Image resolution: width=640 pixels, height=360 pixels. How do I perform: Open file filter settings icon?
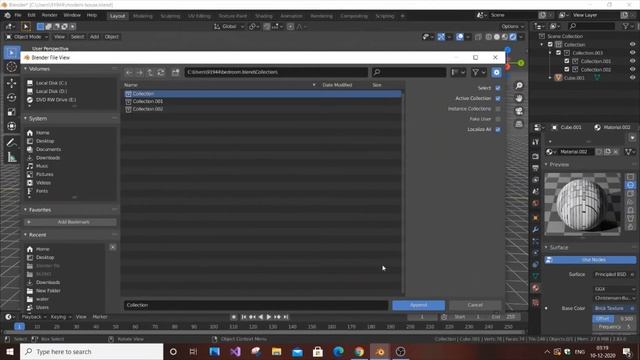pos(479,72)
